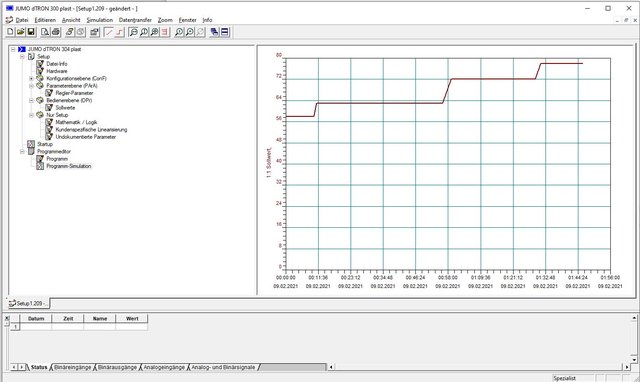
Task: Collapse the Setup tree node
Action: tap(22, 57)
